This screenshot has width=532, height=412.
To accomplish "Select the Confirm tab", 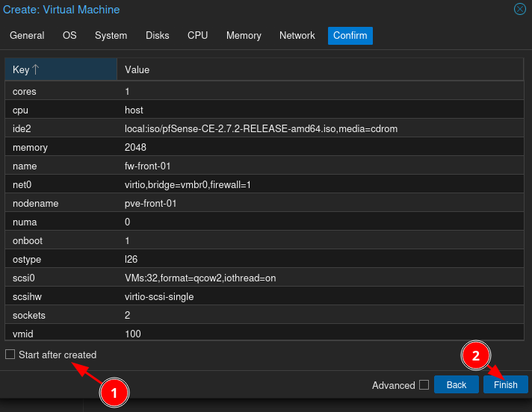I will (350, 35).
